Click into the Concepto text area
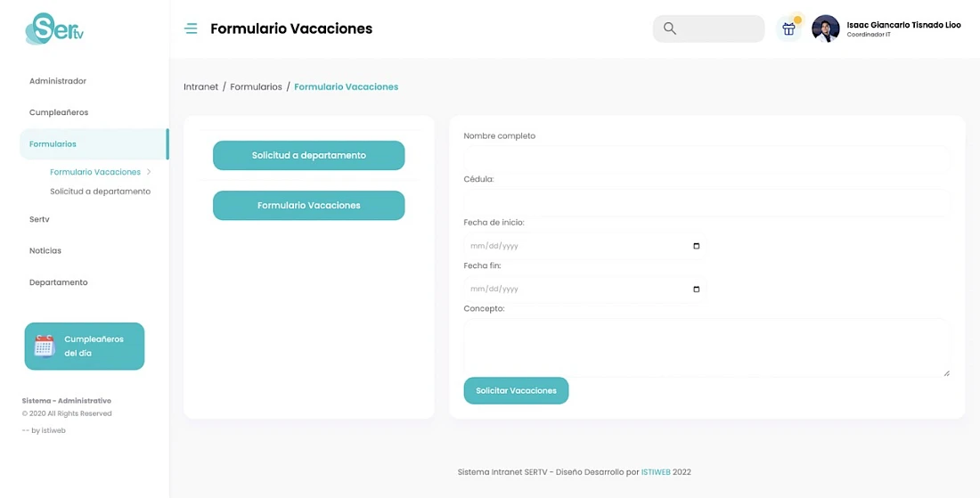 click(x=706, y=348)
